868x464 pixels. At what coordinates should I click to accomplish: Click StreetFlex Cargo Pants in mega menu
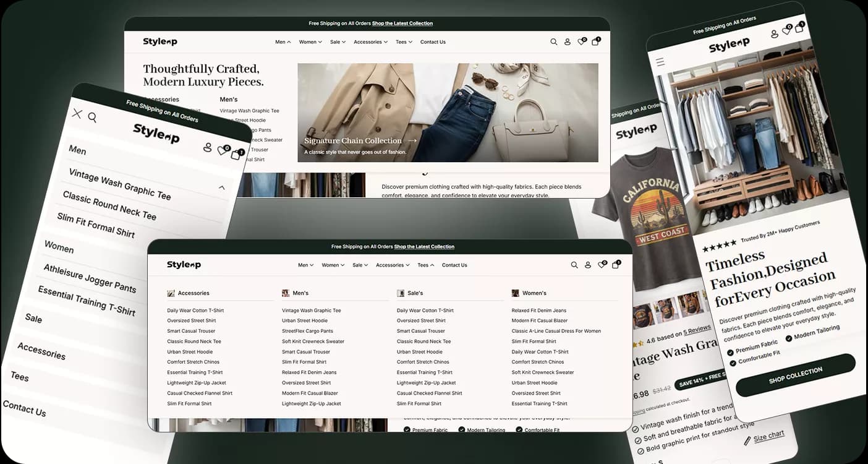coord(307,331)
